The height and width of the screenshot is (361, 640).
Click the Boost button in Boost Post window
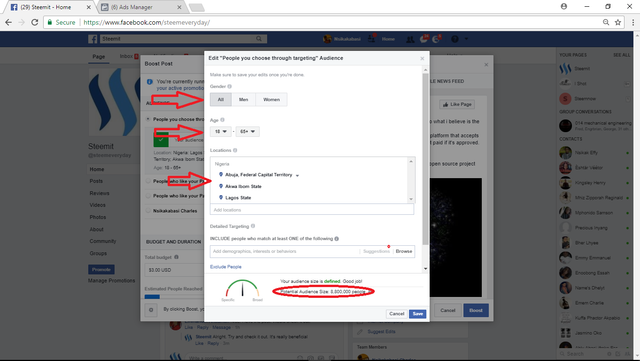(x=476, y=310)
